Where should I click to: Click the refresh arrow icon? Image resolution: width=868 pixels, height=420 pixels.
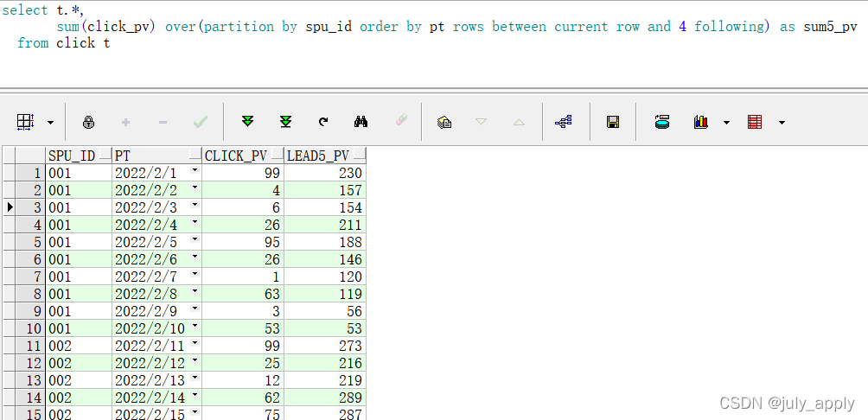[x=323, y=122]
